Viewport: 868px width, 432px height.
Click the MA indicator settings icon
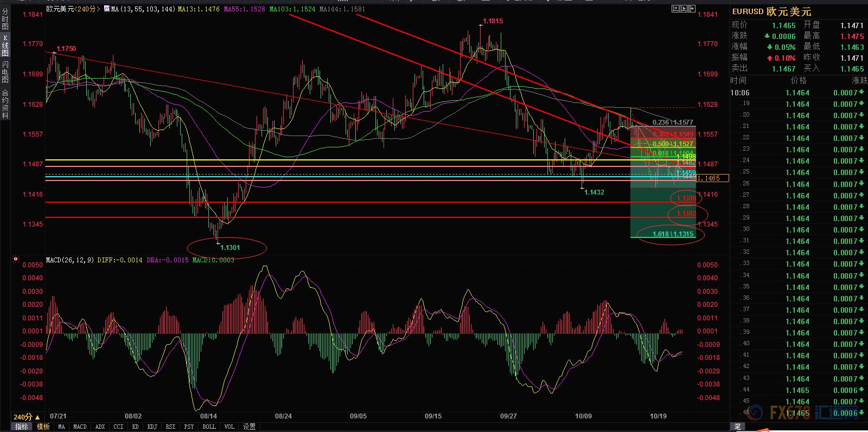tap(106, 9)
